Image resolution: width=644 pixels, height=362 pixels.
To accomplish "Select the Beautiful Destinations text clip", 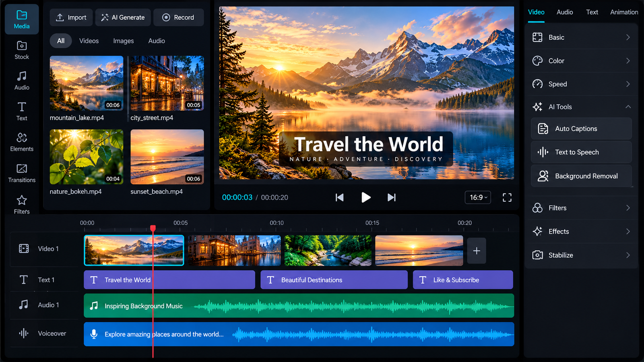I will pos(334,280).
